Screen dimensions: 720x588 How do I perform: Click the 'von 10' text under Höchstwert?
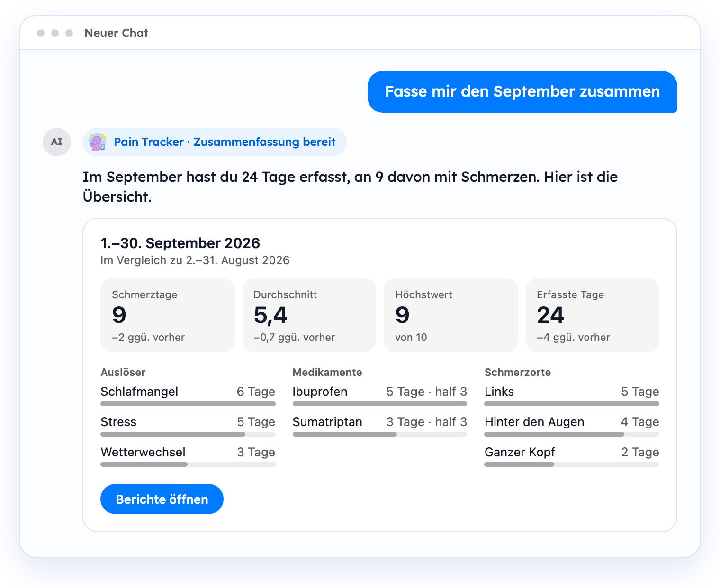[411, 337]
